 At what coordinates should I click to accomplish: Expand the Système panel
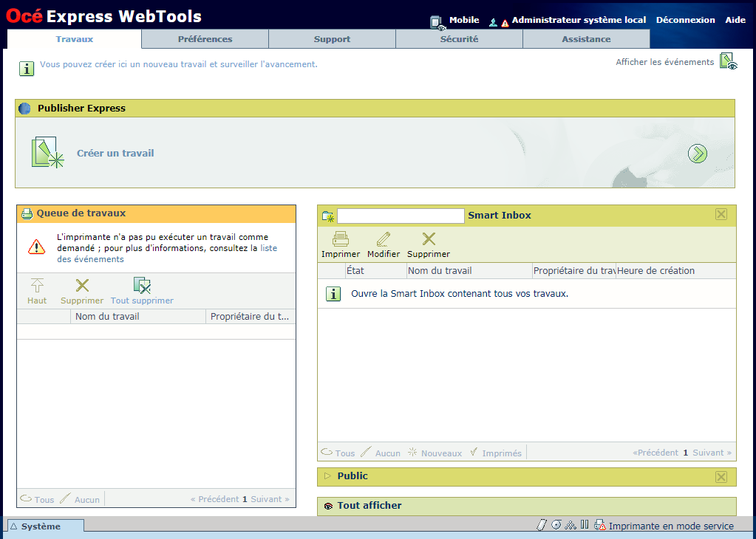46,526
